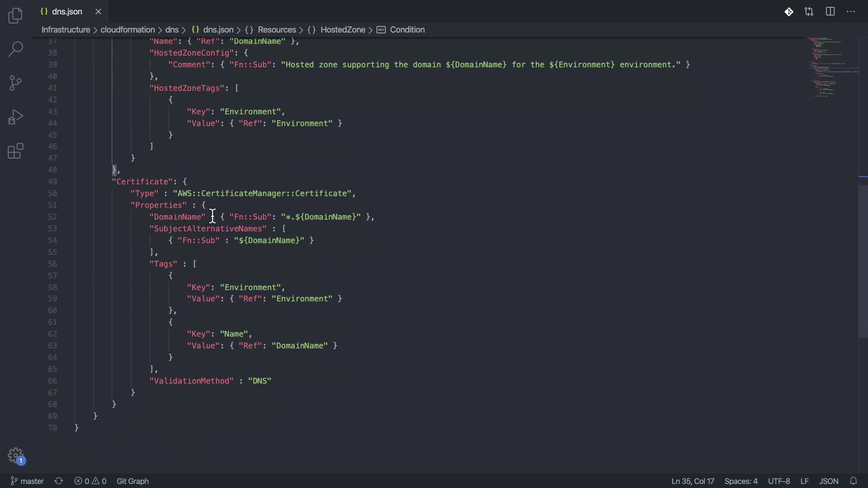This screenshot has width=868, height=488.
Task: Click the Git diamond icon in title bar
Action: (788, 12)
